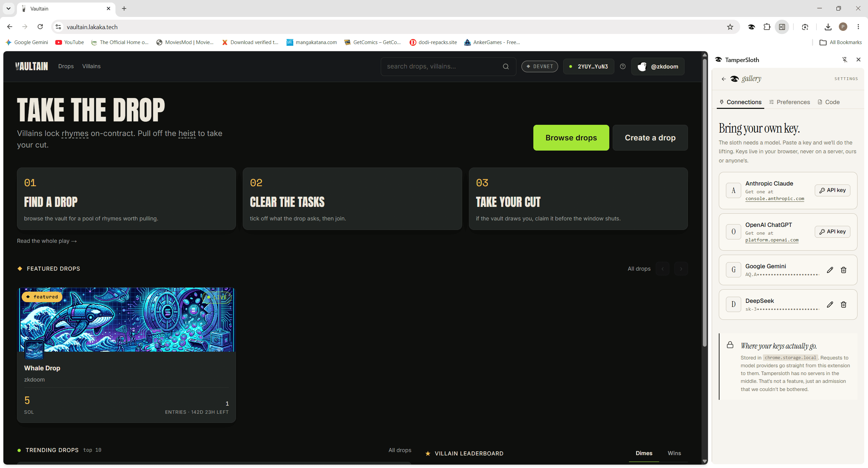The width and height of the screenshot is (868, 468).
Task: Toggle the browser side panel icon
Action: (782, 27)
